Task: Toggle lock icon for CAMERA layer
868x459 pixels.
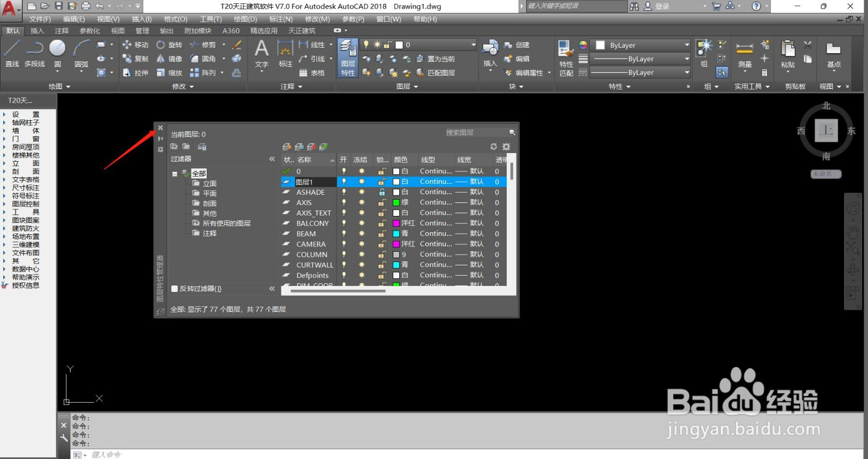Action: coord(382,244)
